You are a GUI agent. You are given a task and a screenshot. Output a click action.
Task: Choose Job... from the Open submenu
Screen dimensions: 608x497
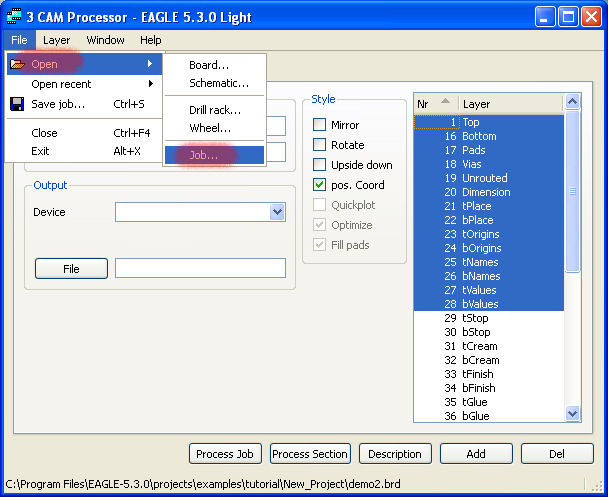(x=214, y=155)
